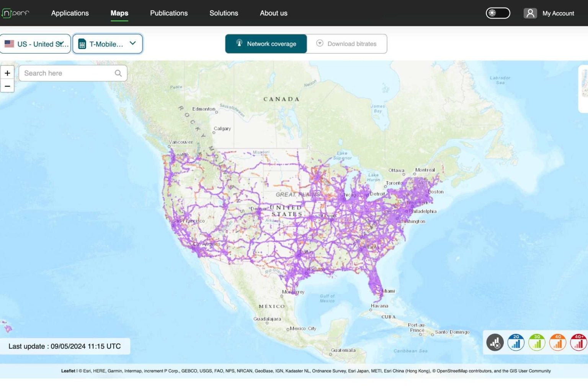Click the My Account profile icon
The height and width of the screenshot is (392, 588).
[x=530, y=13]
